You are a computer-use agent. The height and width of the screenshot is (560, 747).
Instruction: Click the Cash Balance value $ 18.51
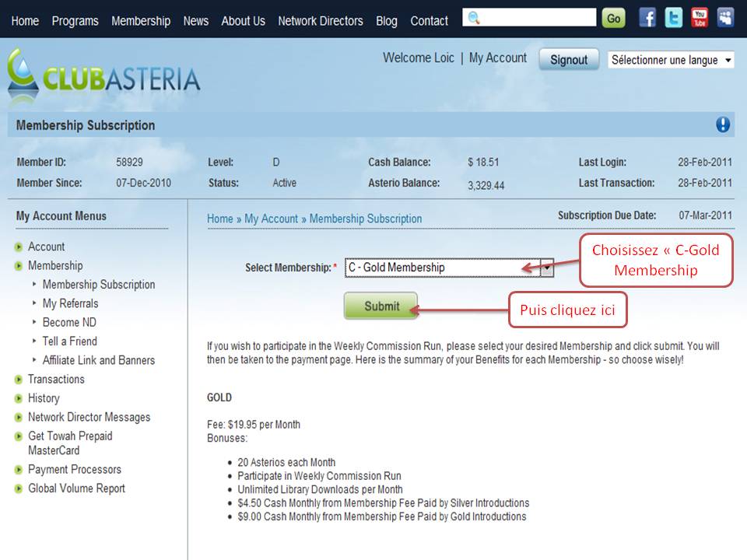[483, 163]
